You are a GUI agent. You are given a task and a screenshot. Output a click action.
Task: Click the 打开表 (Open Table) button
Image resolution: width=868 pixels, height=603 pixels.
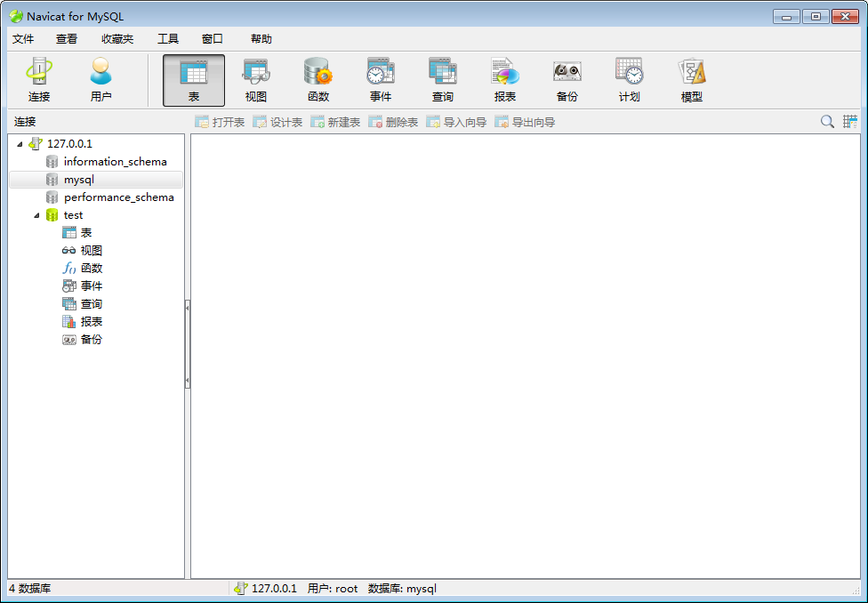[220, 122]
